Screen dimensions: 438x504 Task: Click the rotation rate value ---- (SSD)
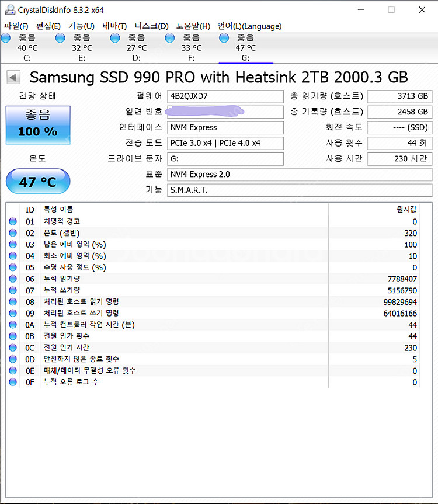coord(400,128)
